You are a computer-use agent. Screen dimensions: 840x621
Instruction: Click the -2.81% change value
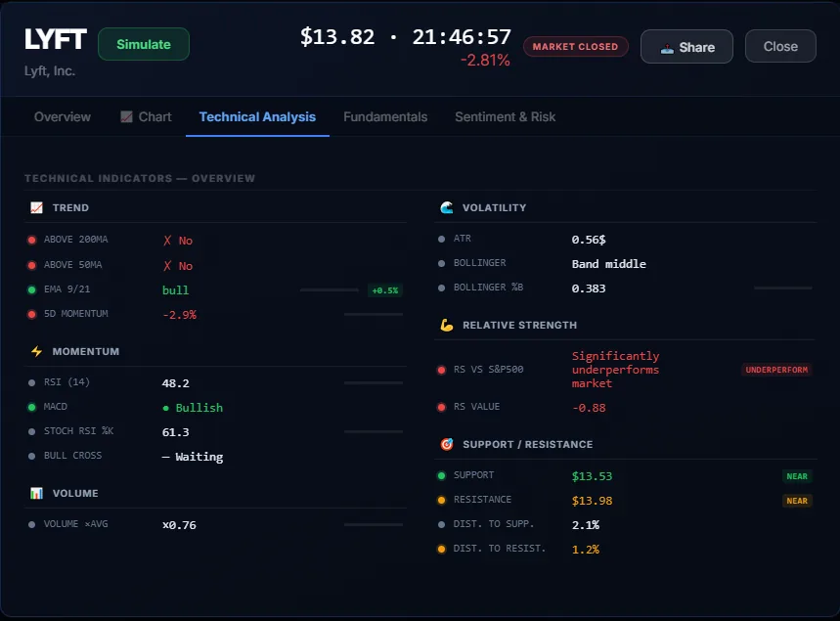(485, 60)
